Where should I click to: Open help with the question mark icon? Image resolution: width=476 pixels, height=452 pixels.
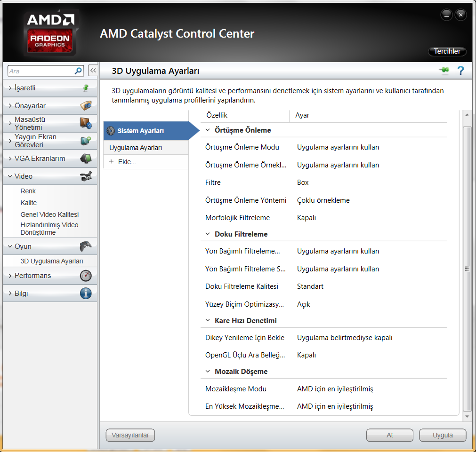460,71
